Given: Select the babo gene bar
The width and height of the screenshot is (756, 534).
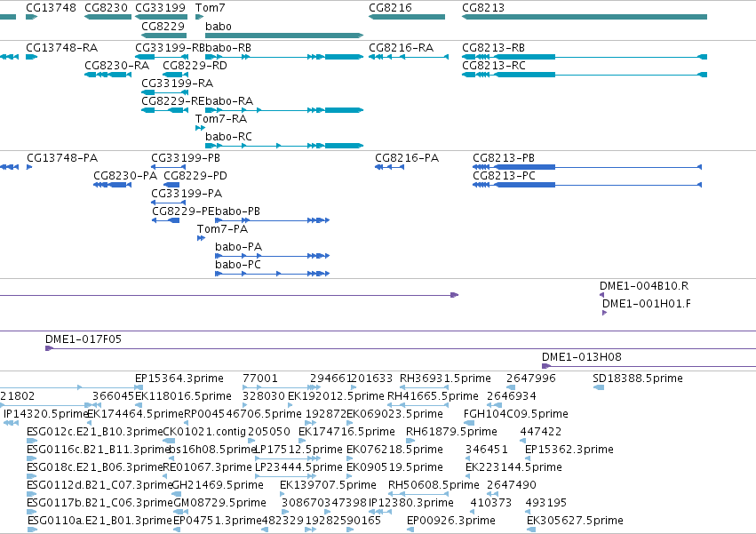Looking at the screenshot, I should point(284,36).
